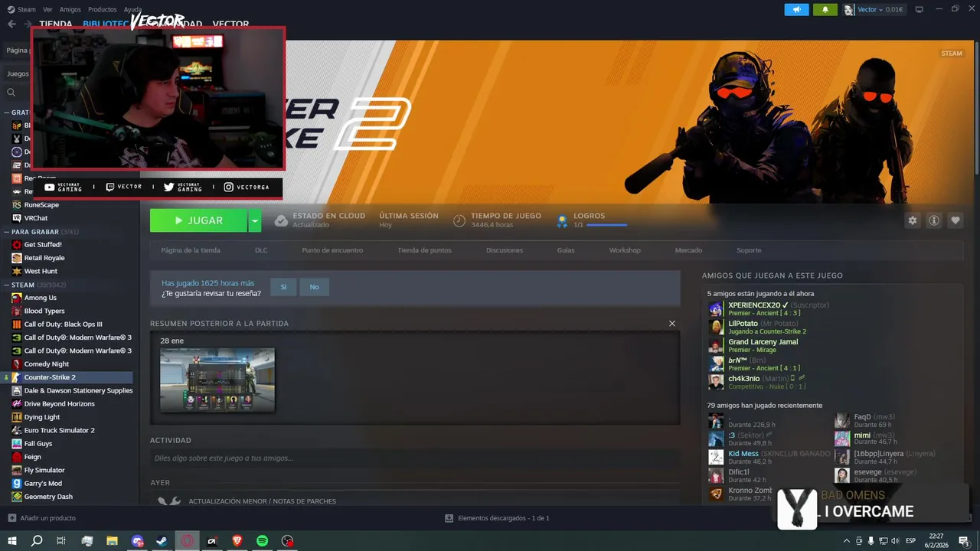Open Tienda de puntos tab
The height and width of the screenshot is (551, 980).
[424, 250]
